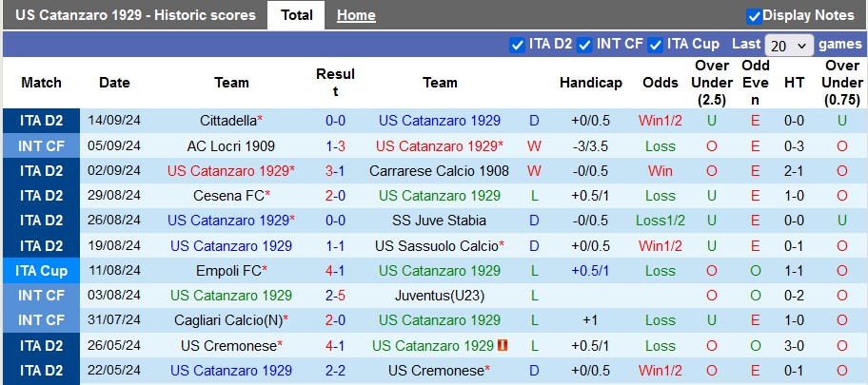Click the HT column header

795,83
